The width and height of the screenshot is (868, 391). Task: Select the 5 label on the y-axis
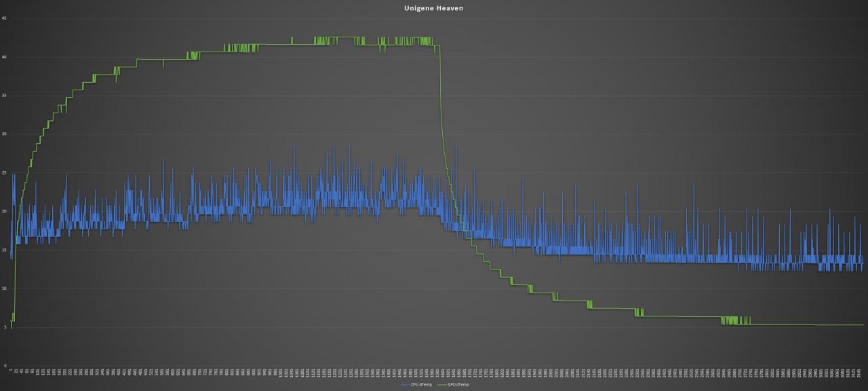click(x=5, y=327)
